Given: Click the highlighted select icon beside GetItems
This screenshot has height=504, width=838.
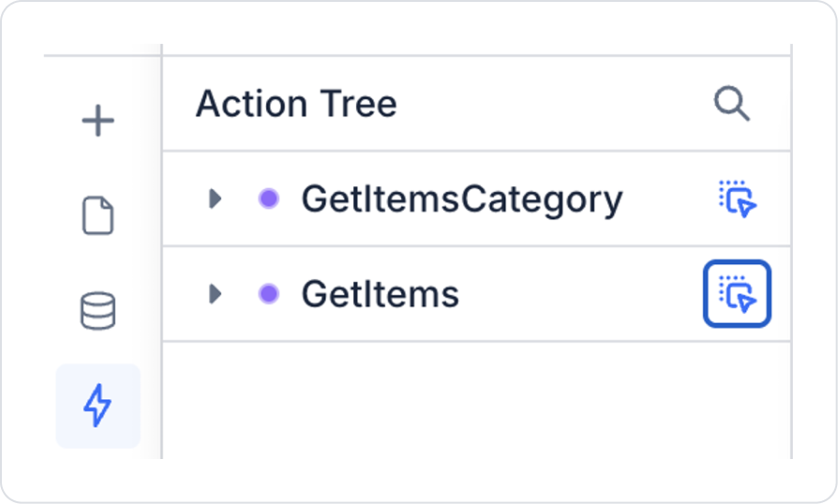Looking at the screenshot, I should pos(737,294).
